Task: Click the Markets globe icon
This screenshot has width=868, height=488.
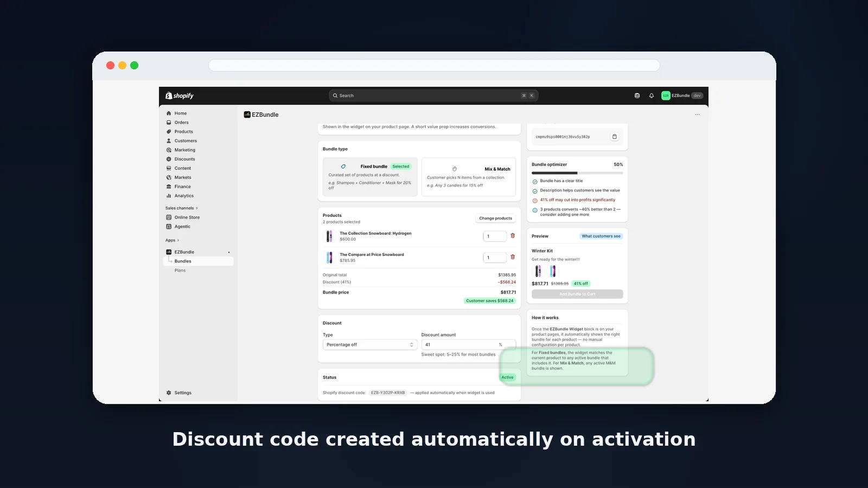Action: 169,177
